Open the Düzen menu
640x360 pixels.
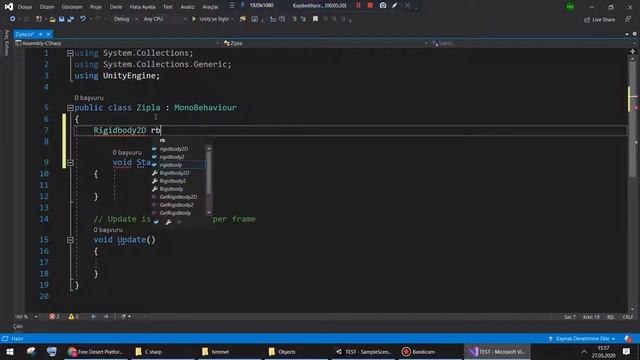pos(47,7)
